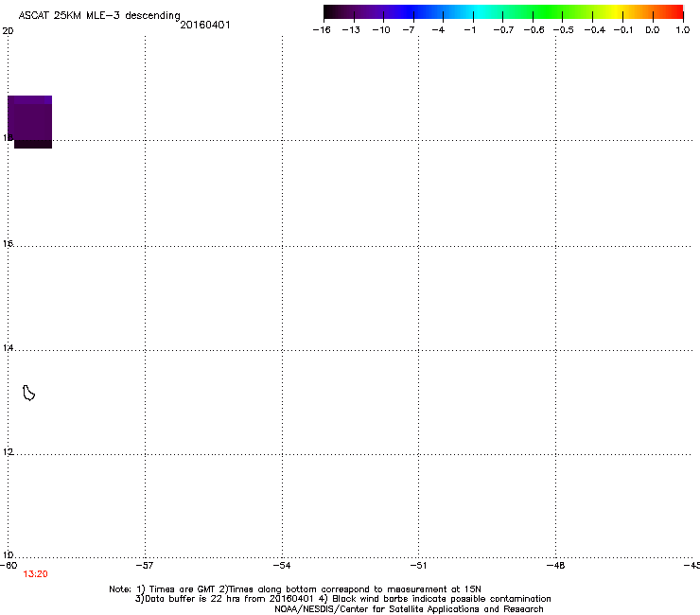700x615 pixels.
Task: Click the -7 colorbar label
Action: click(x=409, y=30)
